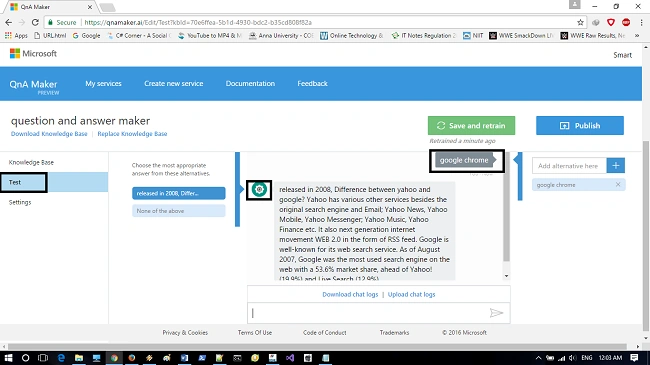Click the chat scrollbar down arrow
This screenshot has height=365, width=650.
(506, 276)
